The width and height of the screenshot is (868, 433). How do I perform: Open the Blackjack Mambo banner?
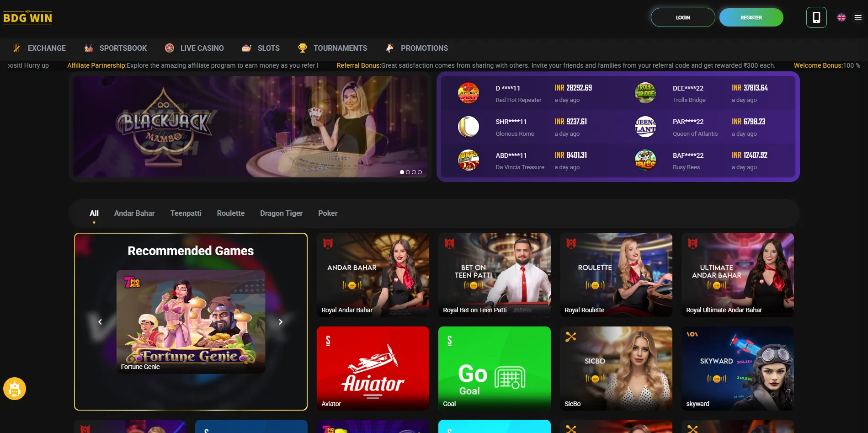(250, 127)
